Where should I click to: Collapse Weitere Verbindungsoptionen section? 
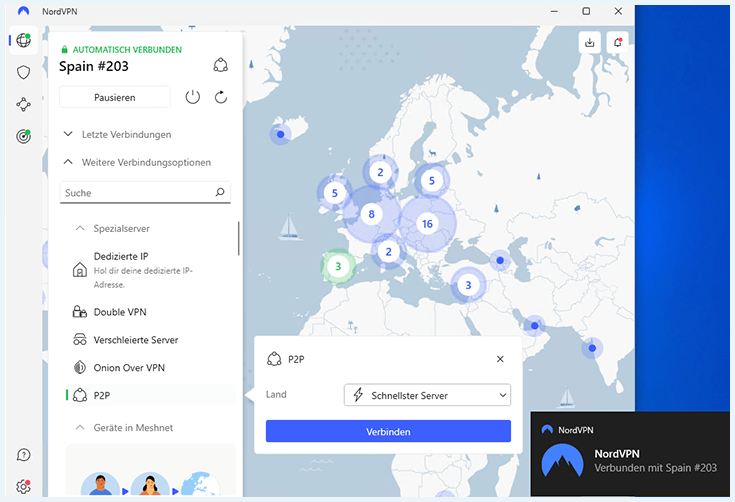click(137, 162)
